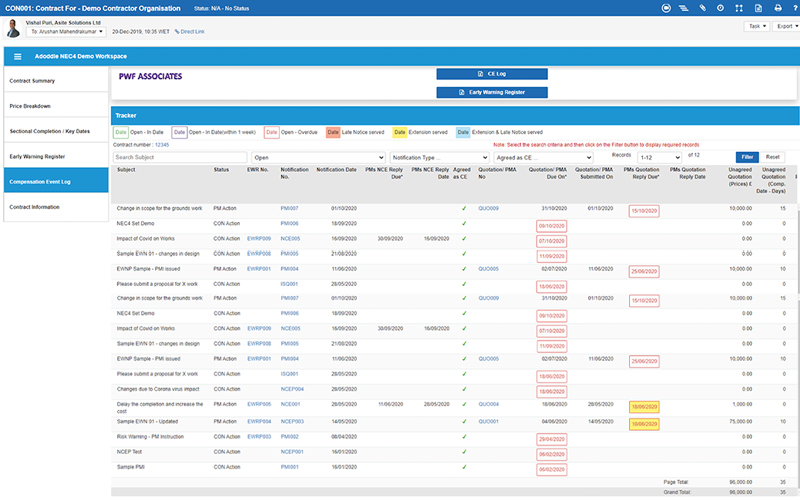800x500 pixels.
Task: Open the comments chat bubble icon
Action: click(x=666, y=8)
